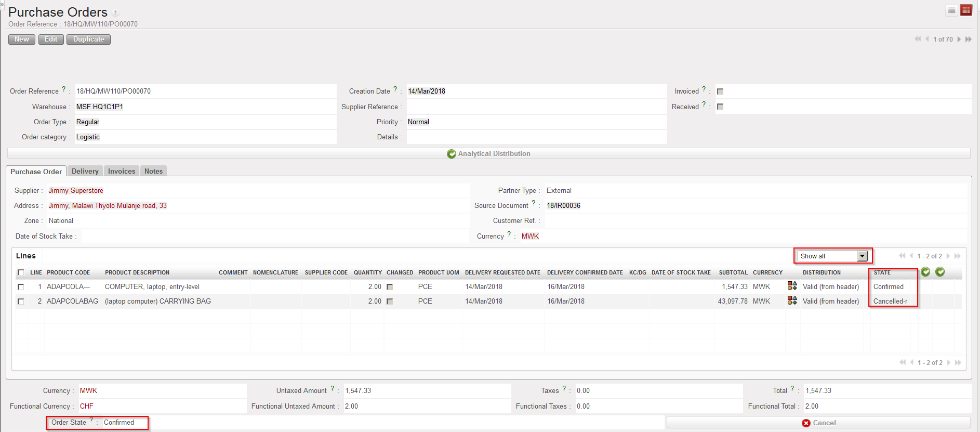Open distribution icon for ADAPCOLABAG line
The image size is (980, 432).
792,300
